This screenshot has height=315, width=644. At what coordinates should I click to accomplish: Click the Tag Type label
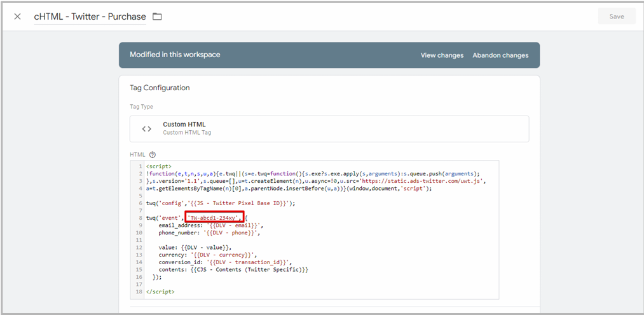coord(141,107)
